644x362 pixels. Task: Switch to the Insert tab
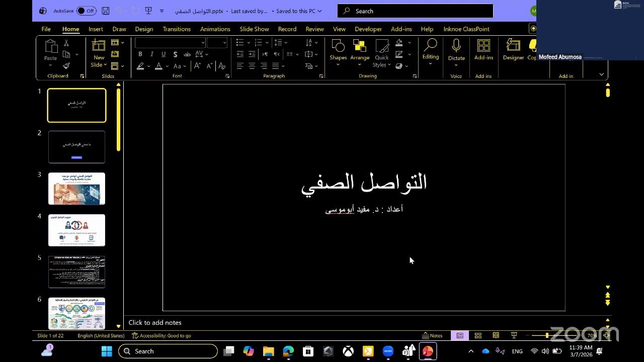(x=96, y=29)
